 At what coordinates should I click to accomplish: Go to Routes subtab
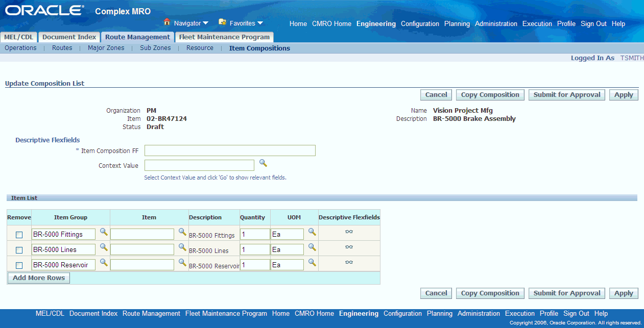62,48
